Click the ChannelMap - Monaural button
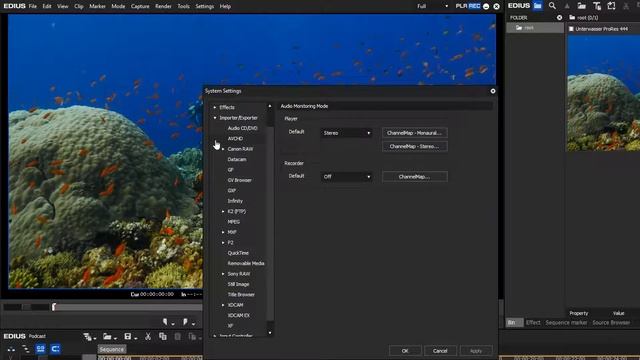This screenshot has width=640, height=360. pos(415,133)
